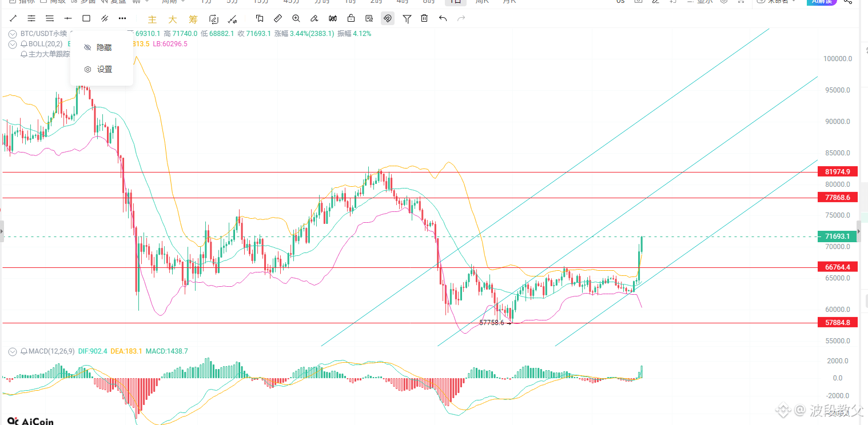Screen dimensions: 868x425
Task: Select the 77868.6 red price line label
Action: [838, 197]
